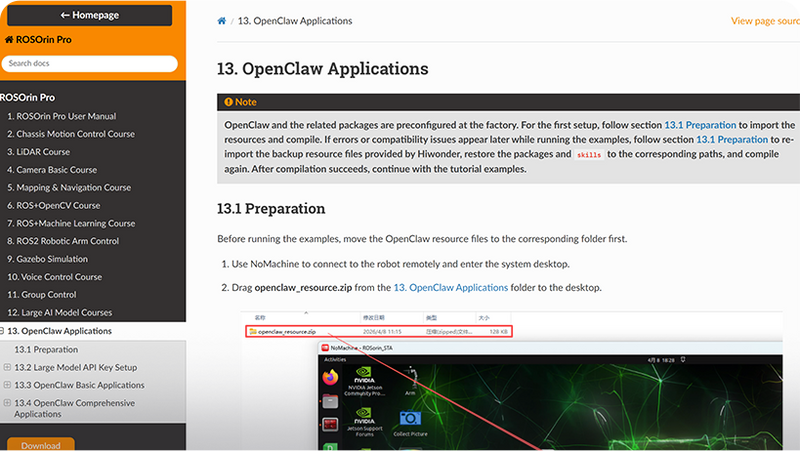The width and height of the screenshot is (800, 451).
Task: Click the 13.1 Preparation heading
Action: (271, 209)
